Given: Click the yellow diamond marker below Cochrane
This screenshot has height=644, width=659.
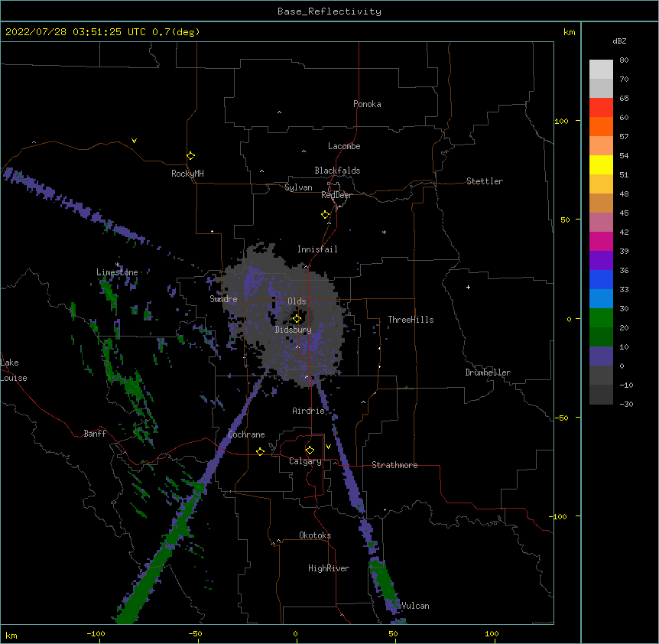Looking at the screenshot, I should coord(260,451).
